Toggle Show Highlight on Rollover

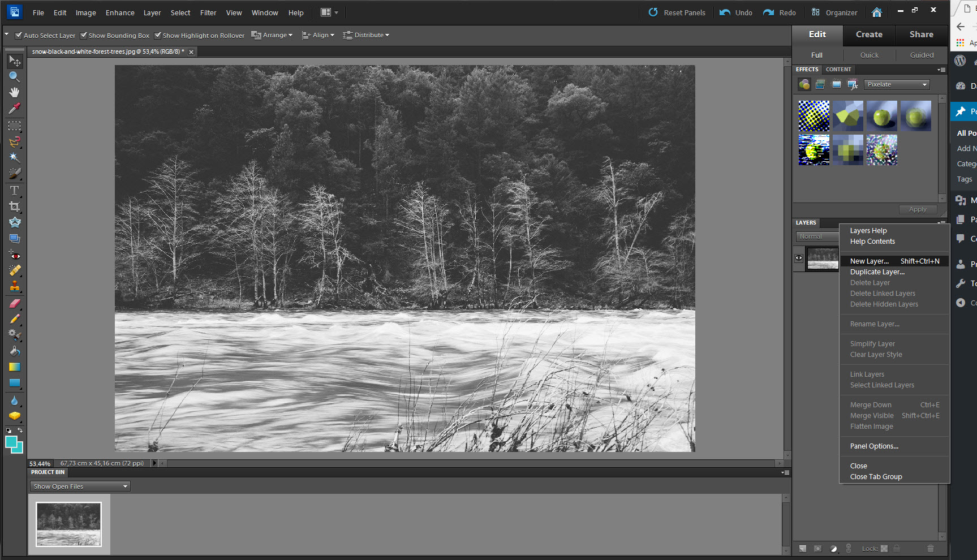158,35
